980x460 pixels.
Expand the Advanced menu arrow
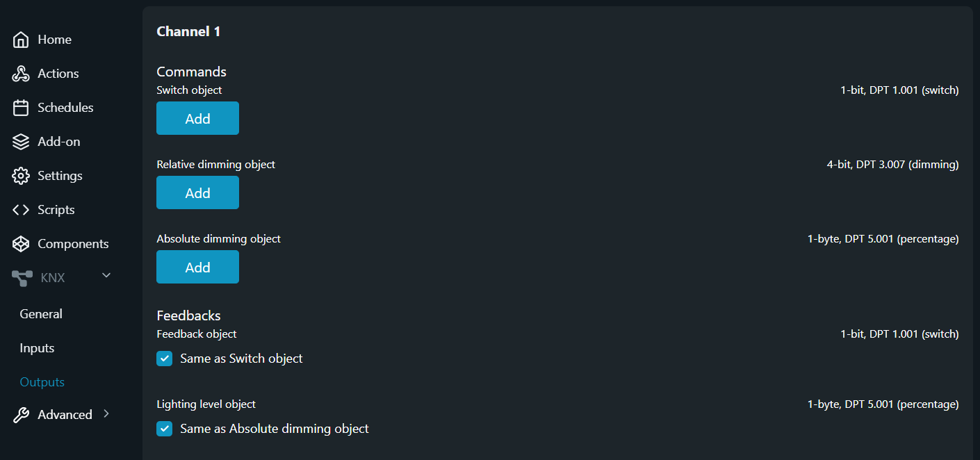(x=106, y=413)
